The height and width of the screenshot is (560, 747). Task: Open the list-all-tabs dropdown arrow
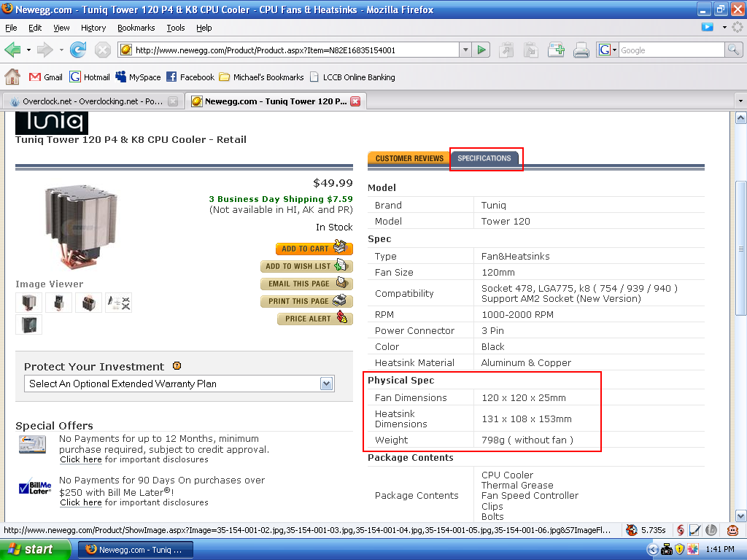pos(740,101)
